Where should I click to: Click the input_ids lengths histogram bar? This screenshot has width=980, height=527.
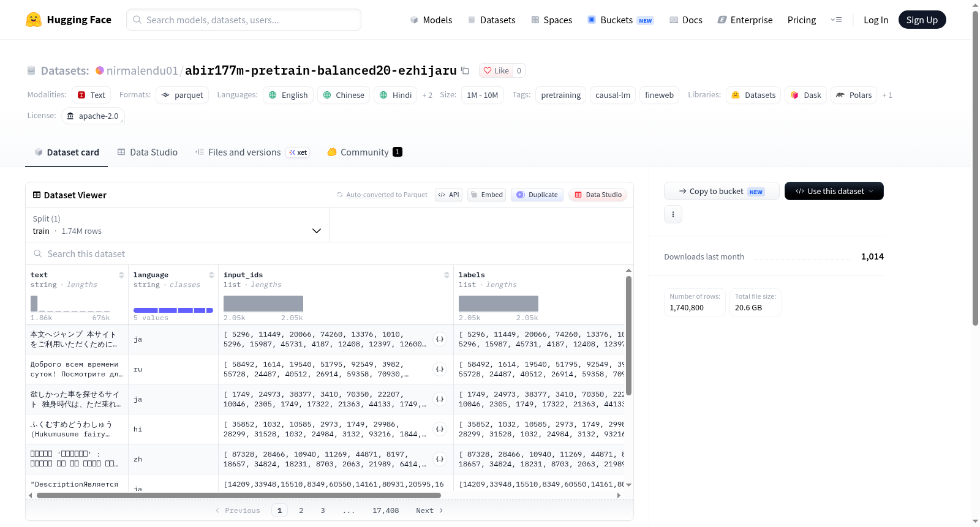(x=263, y=304)
